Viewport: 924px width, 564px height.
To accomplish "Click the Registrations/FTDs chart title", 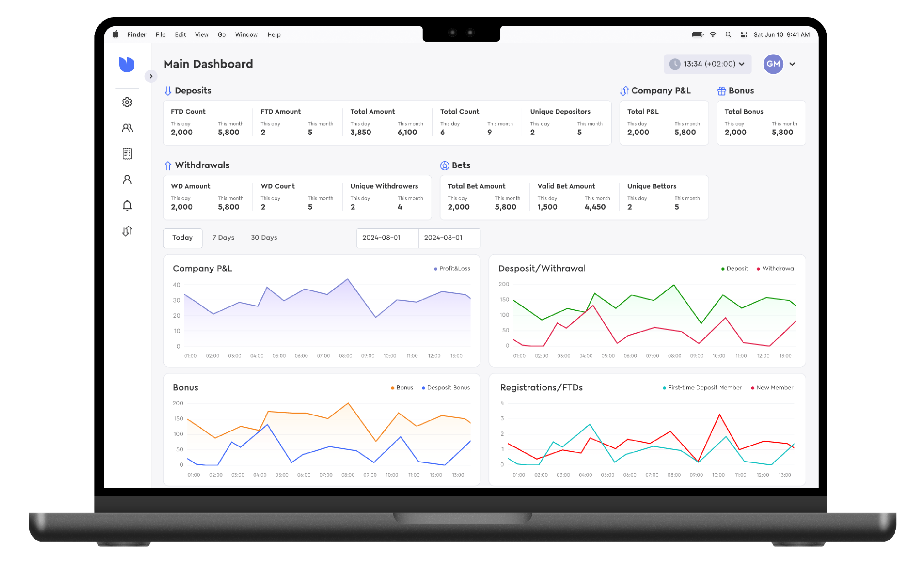I will pos(541,387).
